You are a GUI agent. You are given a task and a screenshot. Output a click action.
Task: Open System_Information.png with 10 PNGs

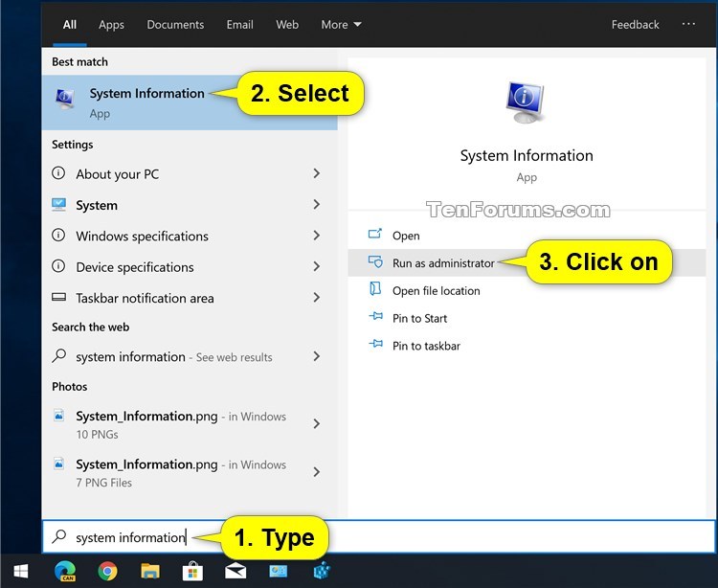(x=190, y=424)
